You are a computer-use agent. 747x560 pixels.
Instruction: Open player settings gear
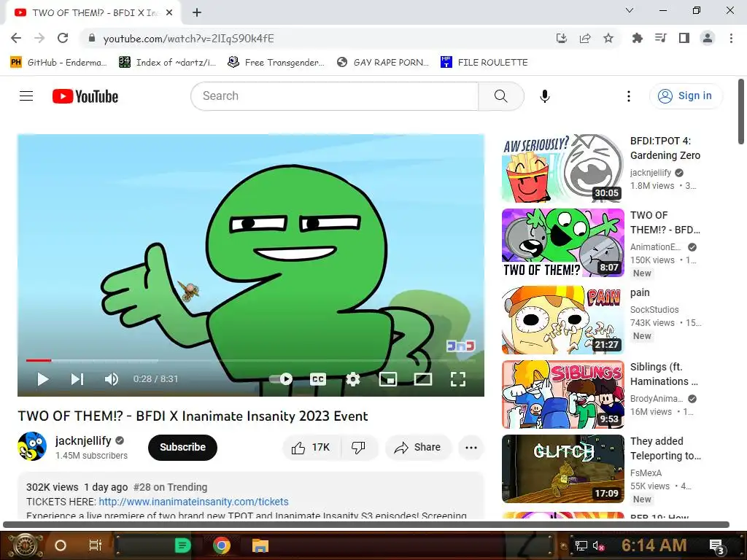(x=352, y=379)
